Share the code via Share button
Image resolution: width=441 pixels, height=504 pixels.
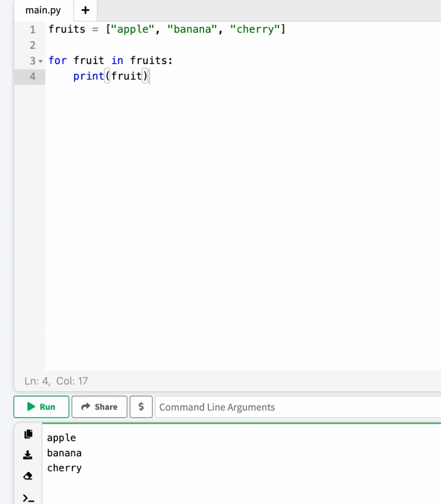point(99,407)
